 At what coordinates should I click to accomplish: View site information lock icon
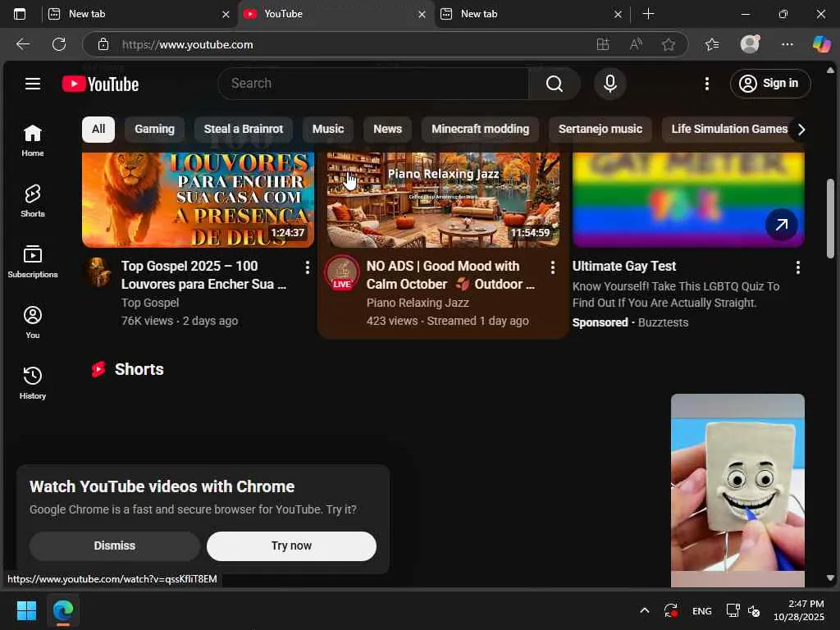click(103, 44)
